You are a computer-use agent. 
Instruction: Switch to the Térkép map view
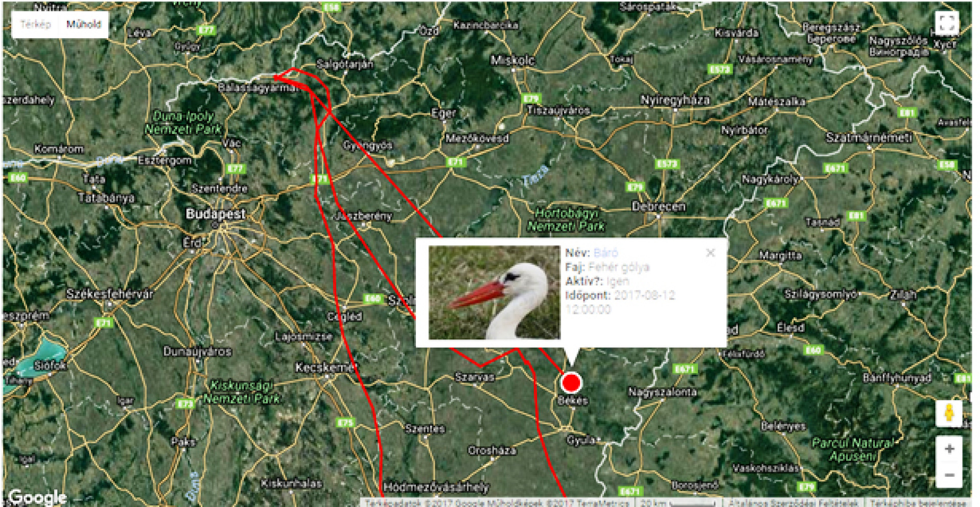click(x=35, y=25)
